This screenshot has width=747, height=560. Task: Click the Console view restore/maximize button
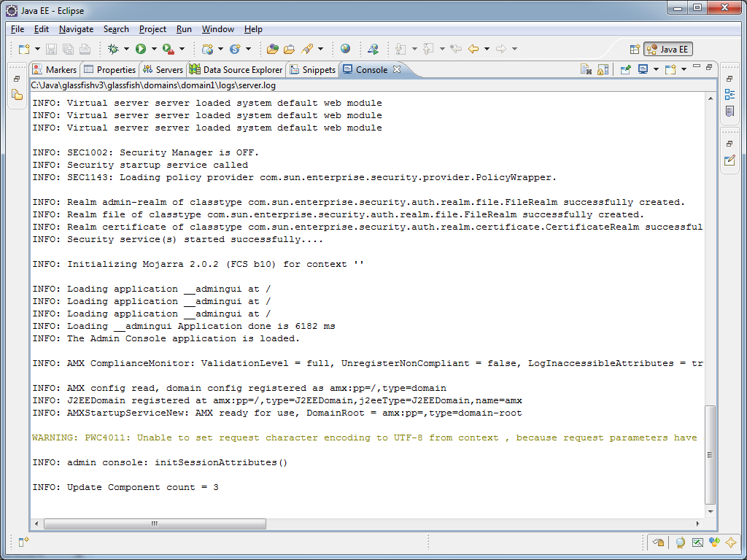point(709,67)
